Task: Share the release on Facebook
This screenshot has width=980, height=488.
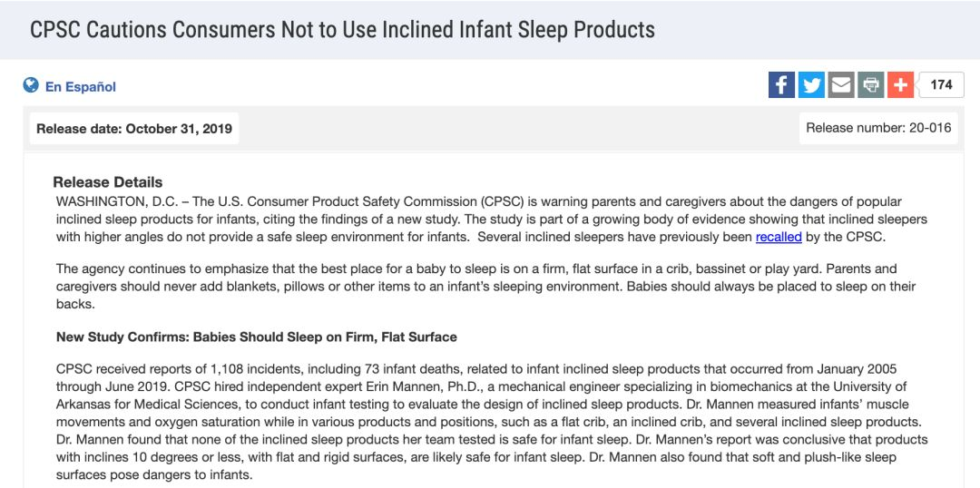Action: coord(781,85)
